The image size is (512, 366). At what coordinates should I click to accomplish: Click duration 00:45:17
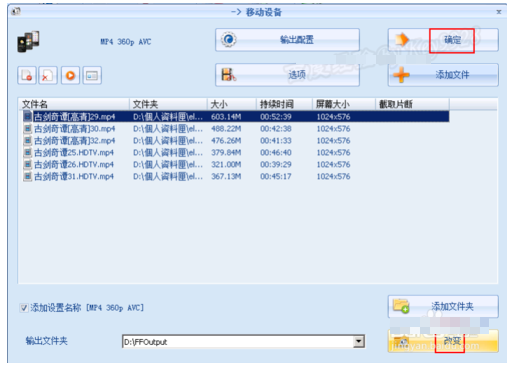[x=276, y=177]
